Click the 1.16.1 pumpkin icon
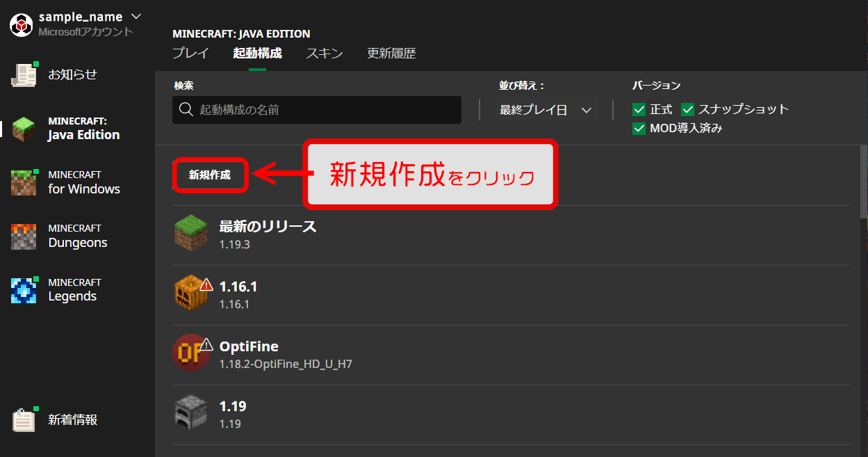868x457 pixels. click(190, 293)
